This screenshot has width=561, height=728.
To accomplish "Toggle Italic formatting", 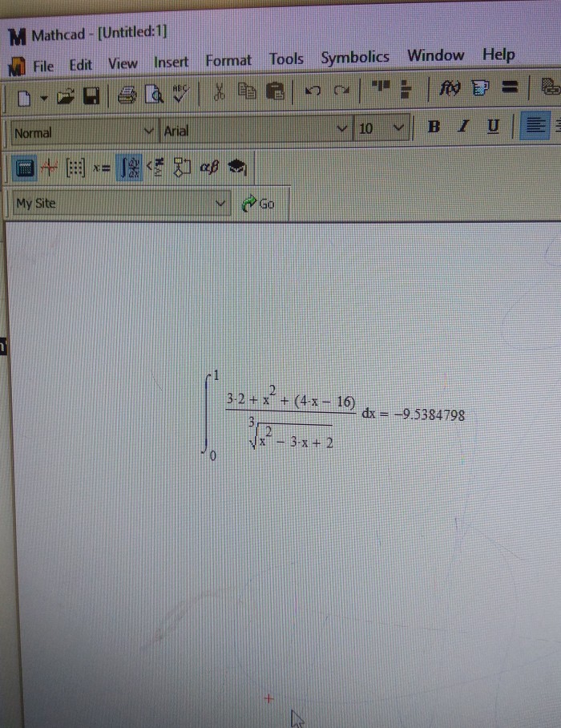I will (462, 126).
